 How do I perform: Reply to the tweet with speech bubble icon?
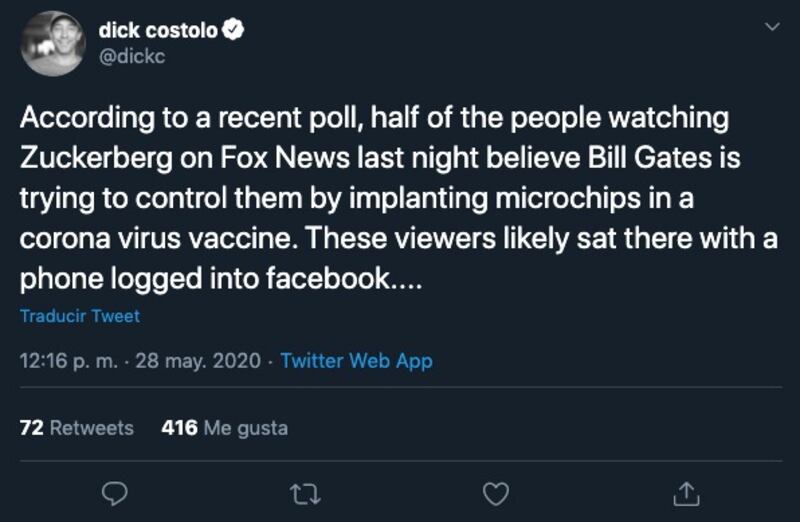(x=116, y=492)
